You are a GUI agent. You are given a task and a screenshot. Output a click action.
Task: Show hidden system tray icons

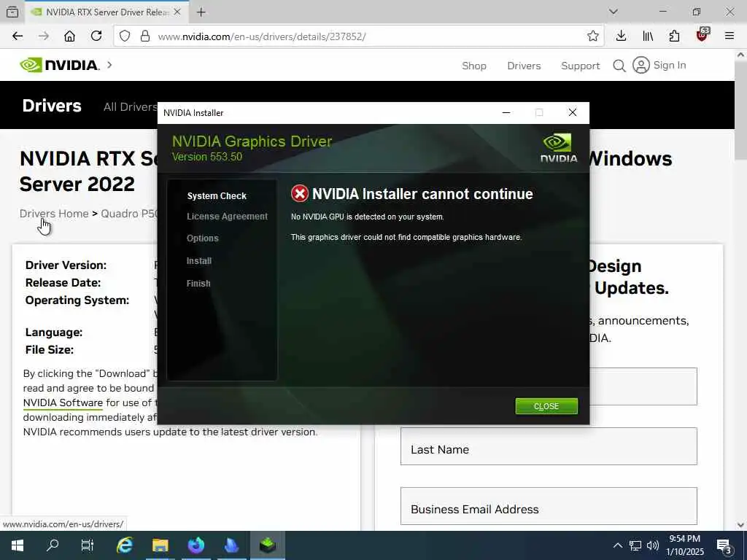pos(617,545)
